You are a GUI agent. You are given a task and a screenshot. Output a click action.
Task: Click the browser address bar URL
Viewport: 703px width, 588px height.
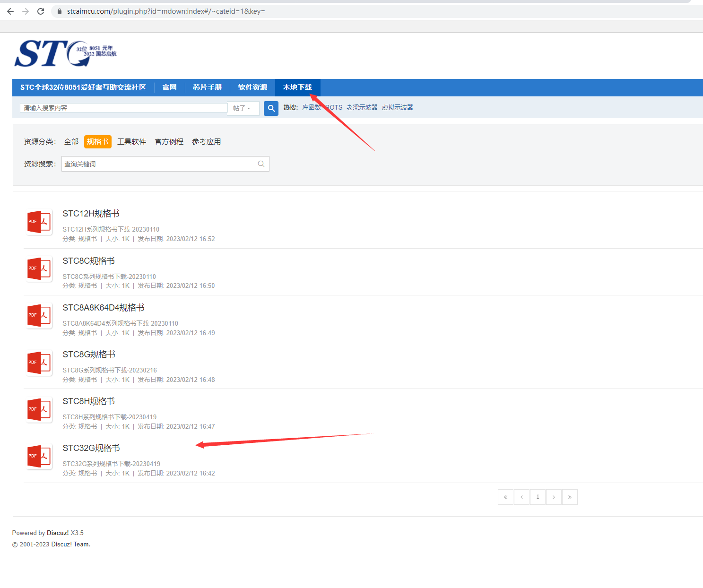pyautogui.click(x=166, y=11)
